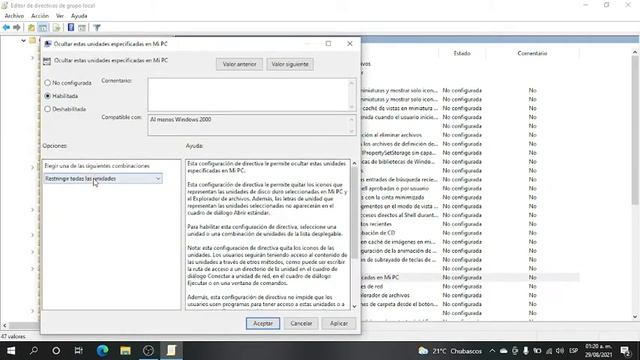
Task: Click the Ayuda panel scroll up arrow
Action: click(x=354, y=163)
